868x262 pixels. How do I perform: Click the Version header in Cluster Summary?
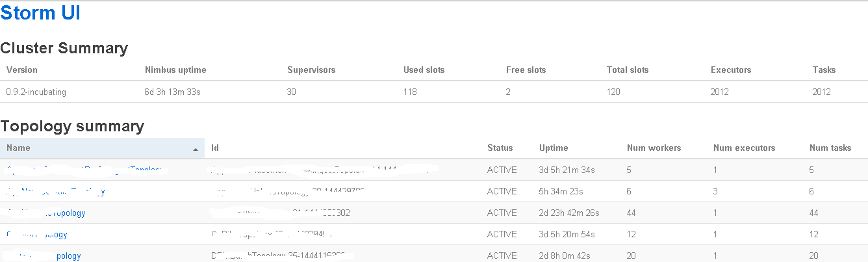pyautogui.click(x=22, y=70)
